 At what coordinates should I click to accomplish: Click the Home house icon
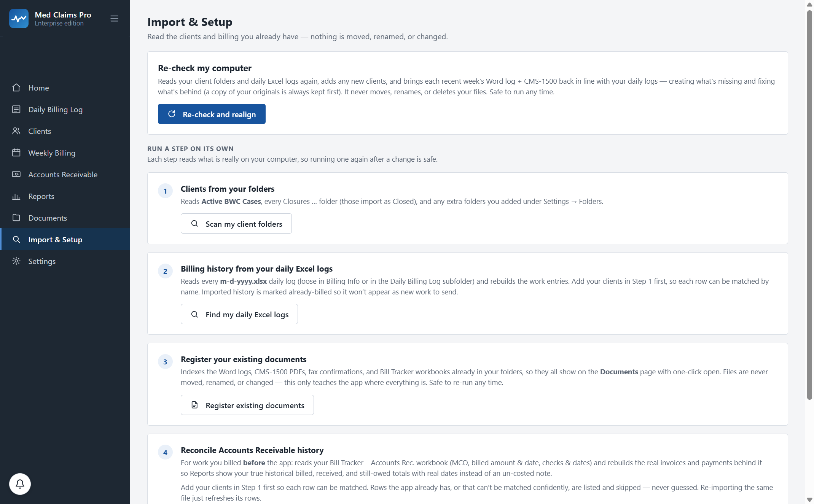point(16,88)
